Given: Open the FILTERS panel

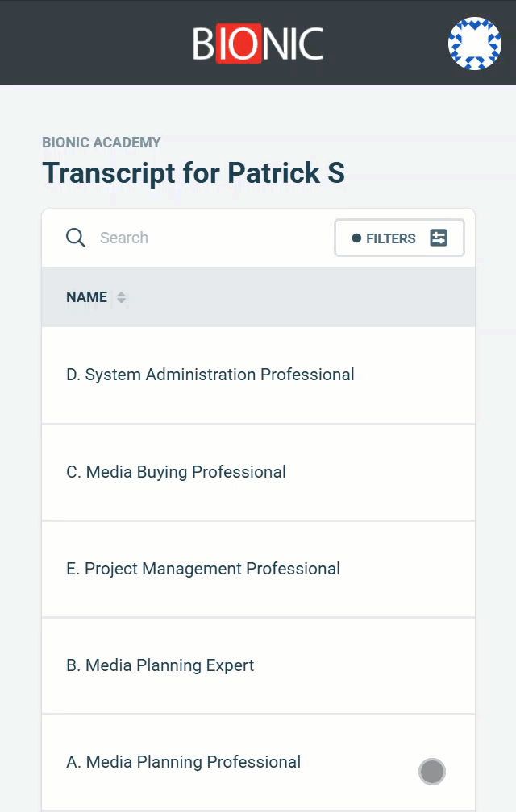Looking at the screenshot, I should tap(399, 238).
